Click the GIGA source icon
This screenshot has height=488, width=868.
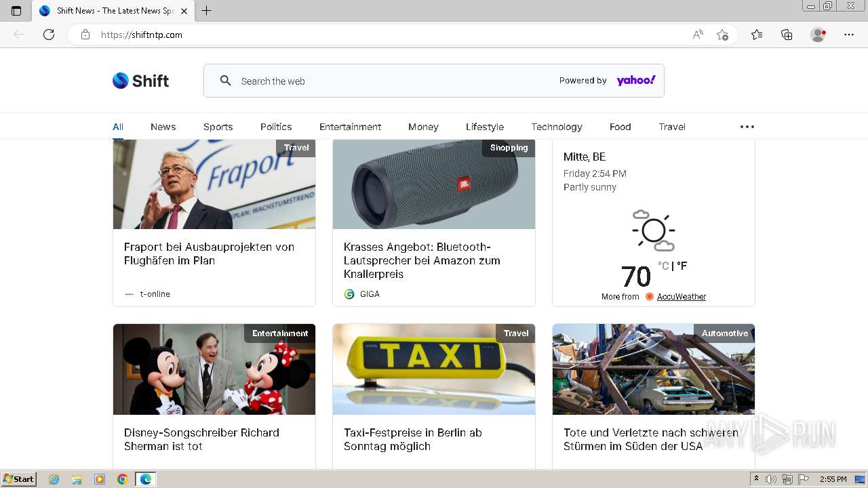point(349,294)
